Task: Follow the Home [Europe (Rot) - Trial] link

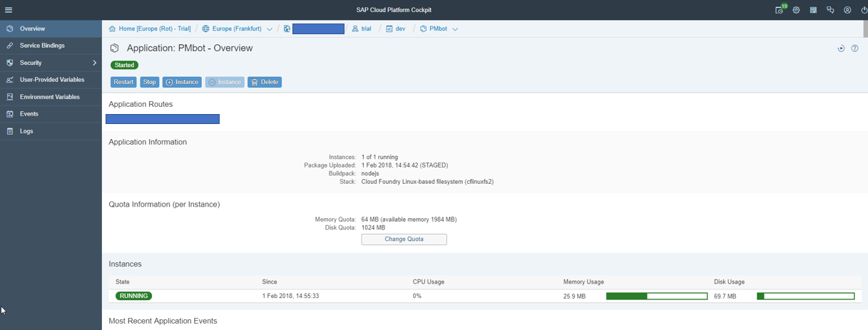Action: click(x=155, y=29)
